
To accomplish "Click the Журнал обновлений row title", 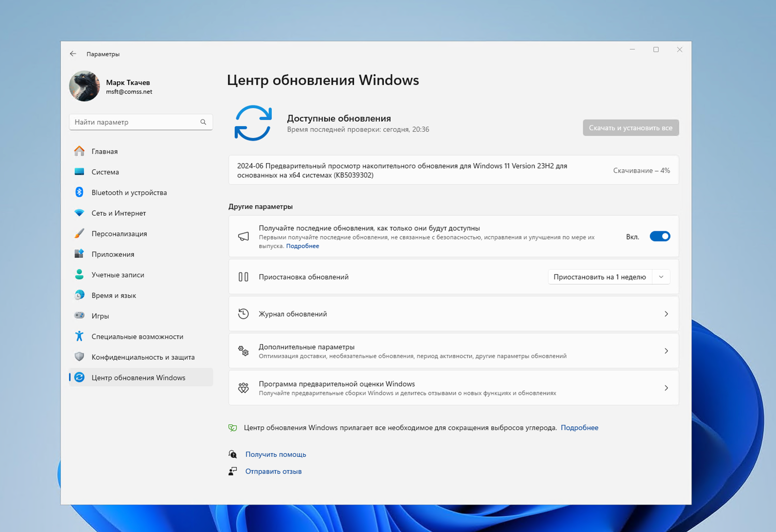I will click(x=293, y=314).
